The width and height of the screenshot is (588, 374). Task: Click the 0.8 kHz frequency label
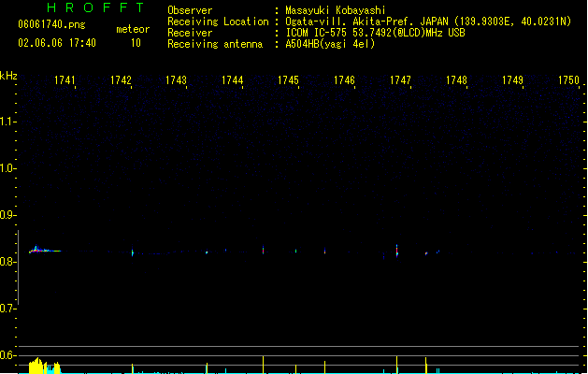point(7,262)
